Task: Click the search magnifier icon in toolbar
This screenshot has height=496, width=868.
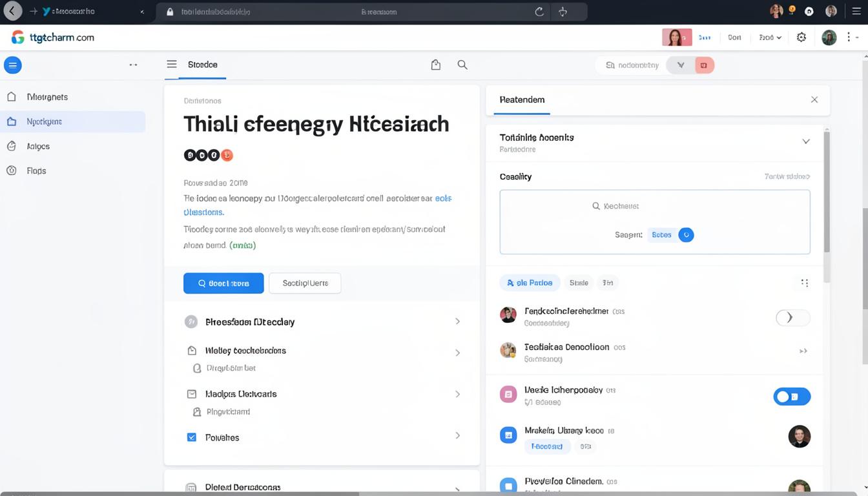Action: click(x=462, y=65)
